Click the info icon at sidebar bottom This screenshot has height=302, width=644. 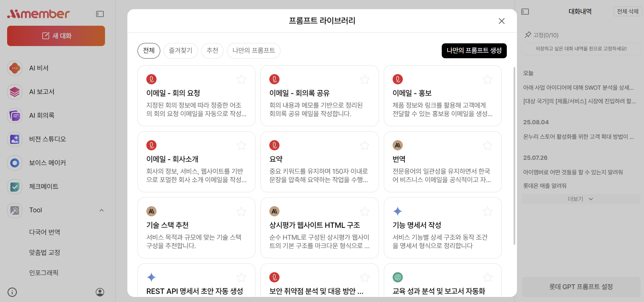pos(12,292)
